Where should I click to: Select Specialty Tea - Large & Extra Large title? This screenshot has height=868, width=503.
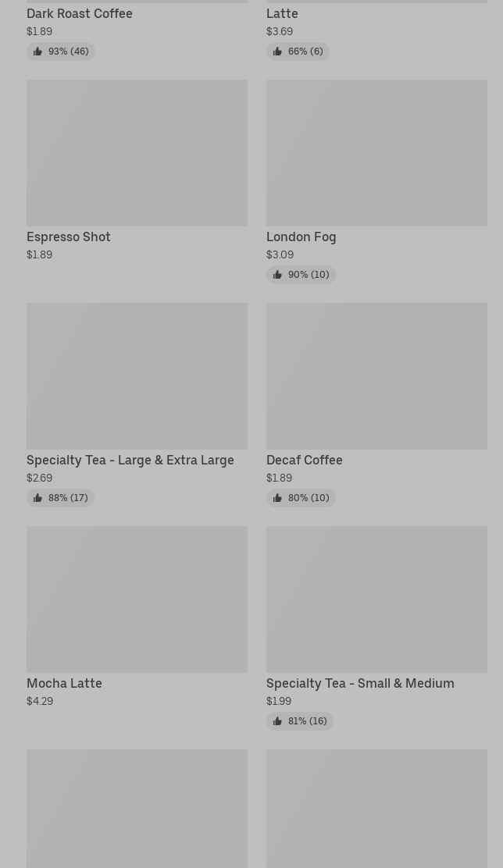pos(130,460)
